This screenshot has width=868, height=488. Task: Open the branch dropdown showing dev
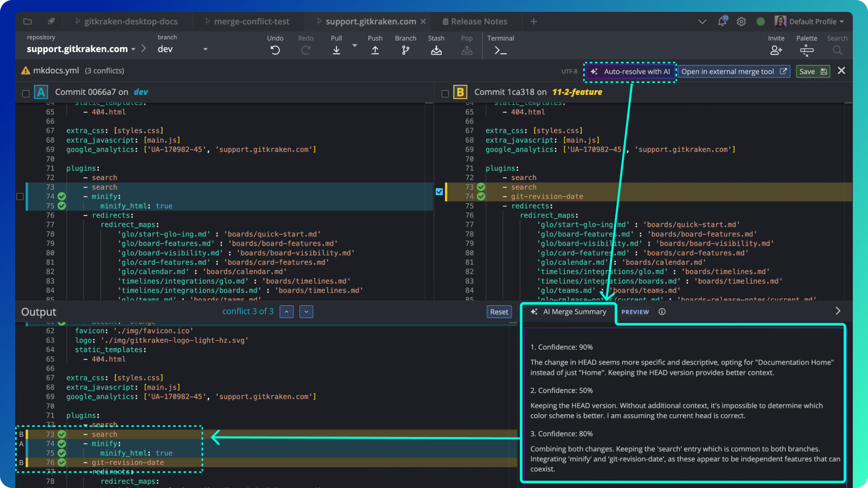point(205,49)
